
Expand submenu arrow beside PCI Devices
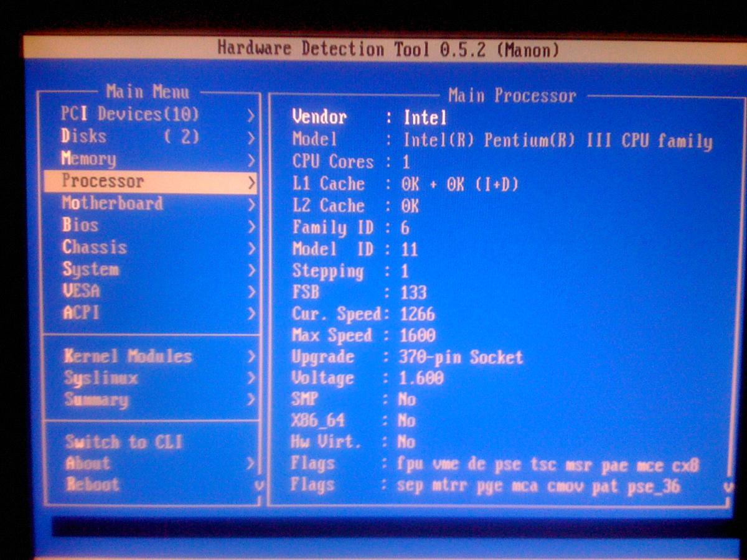pos(251,115)
